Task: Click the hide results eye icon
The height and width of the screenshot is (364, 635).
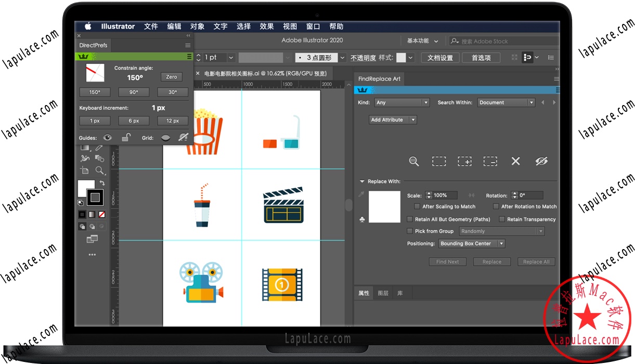Action: [541, 161]
